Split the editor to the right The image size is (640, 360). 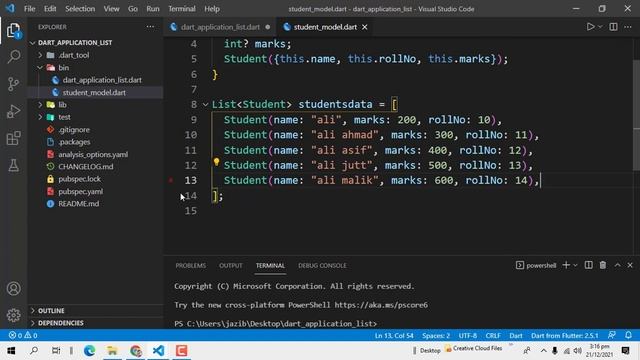point(613,27)
